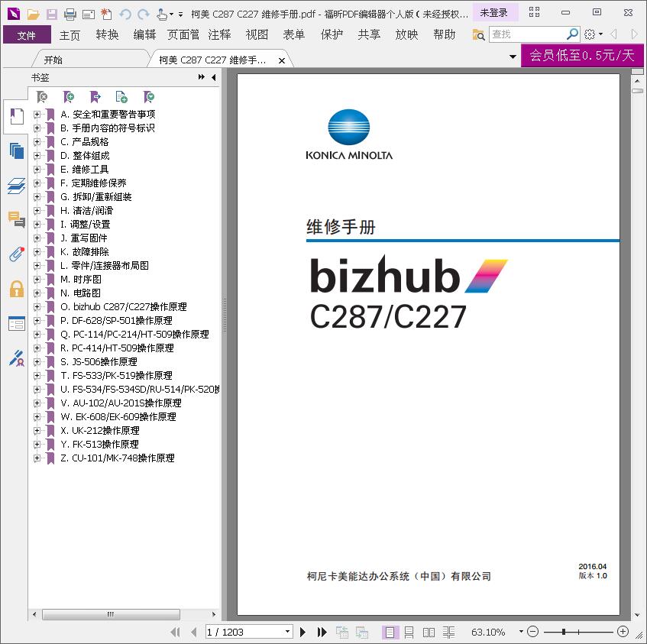647x644 pixels.
Task: Open the 文件 menu
Action: (27, 34)
